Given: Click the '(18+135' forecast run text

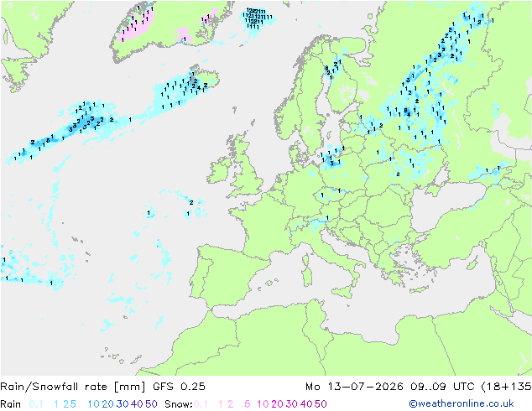Looking at the screenshot, I should point(506,387).
